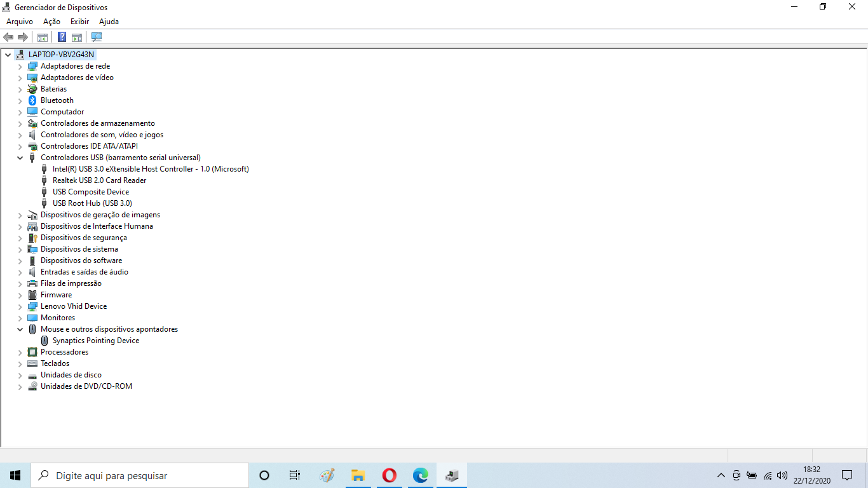868x488 pixels.
Task: Collapse the LAPTOP-VBV2G43N root node
Action: pyautogui.click(x=8, y=55)
